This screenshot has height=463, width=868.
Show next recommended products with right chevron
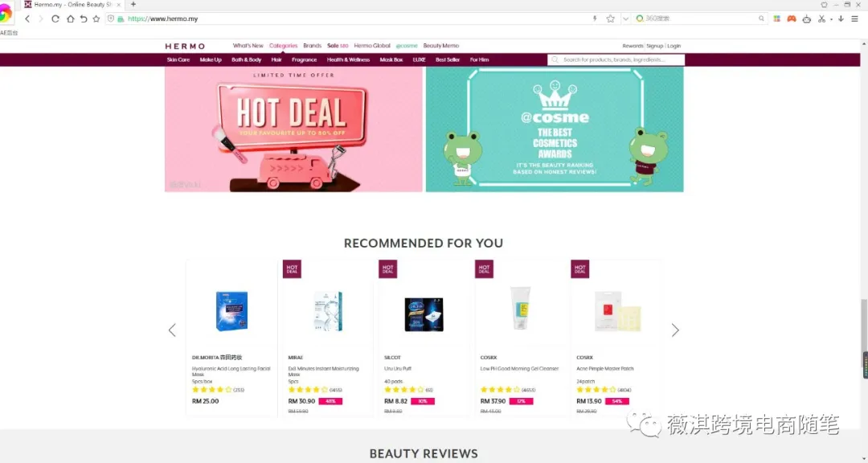[x=675, y=330]
